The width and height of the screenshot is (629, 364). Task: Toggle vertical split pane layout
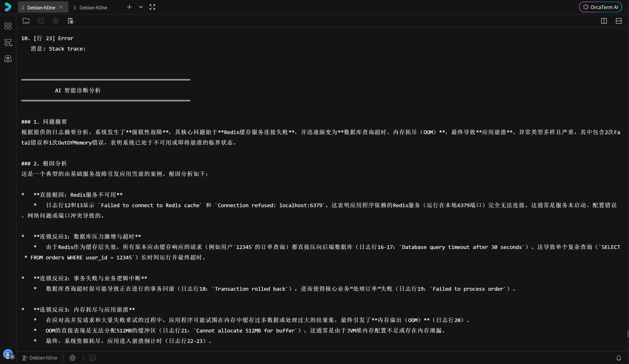604,21
